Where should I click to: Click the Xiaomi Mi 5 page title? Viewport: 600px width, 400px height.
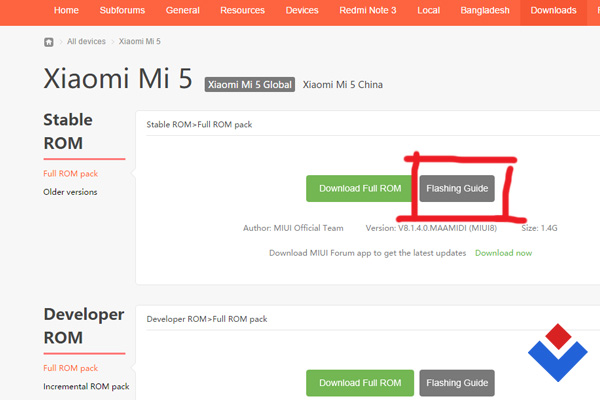point(117,78)
